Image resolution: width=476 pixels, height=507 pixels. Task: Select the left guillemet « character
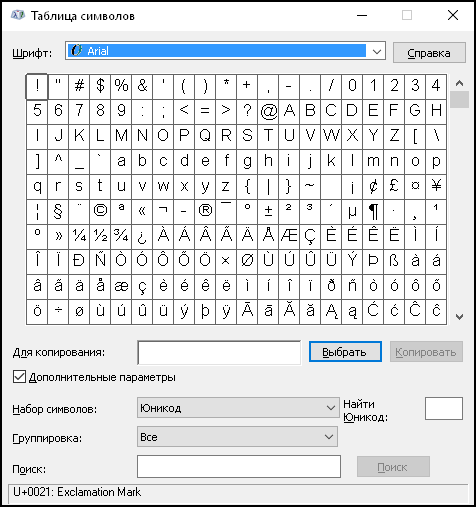point(142,212)
